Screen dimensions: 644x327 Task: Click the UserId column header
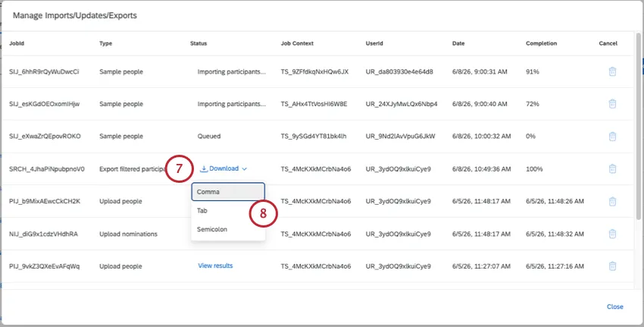[x=374, y=43]
